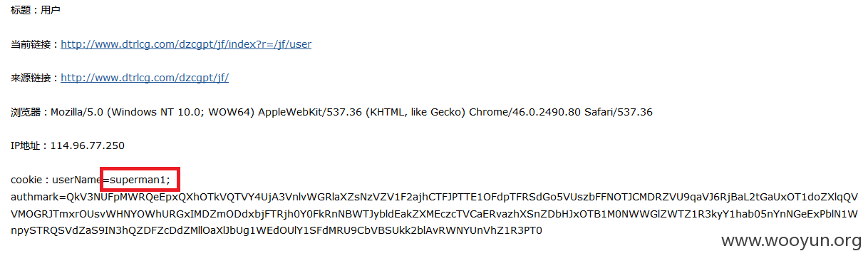
Task: Click the cookie label
Action: [x=26, y=180]
